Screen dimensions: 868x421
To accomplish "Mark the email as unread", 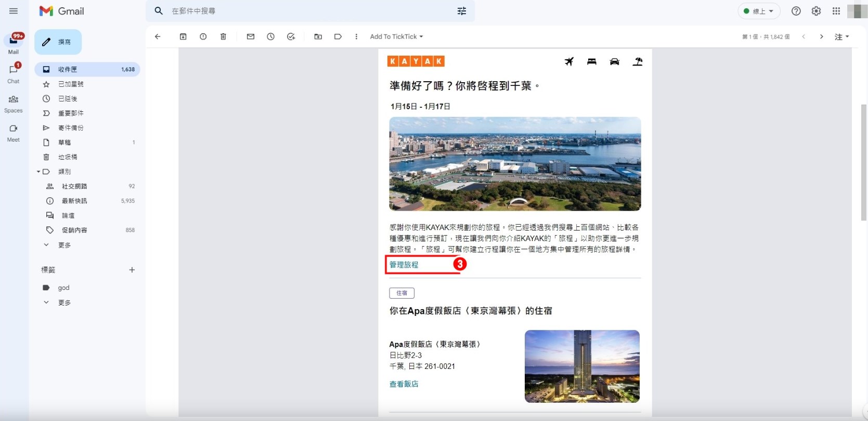I will pyautogui.click(x=251, y=36).
